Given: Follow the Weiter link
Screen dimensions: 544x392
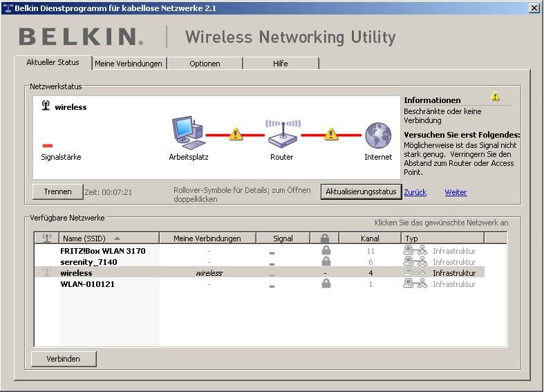Looking at the screenshot, I should pos(456,192).
